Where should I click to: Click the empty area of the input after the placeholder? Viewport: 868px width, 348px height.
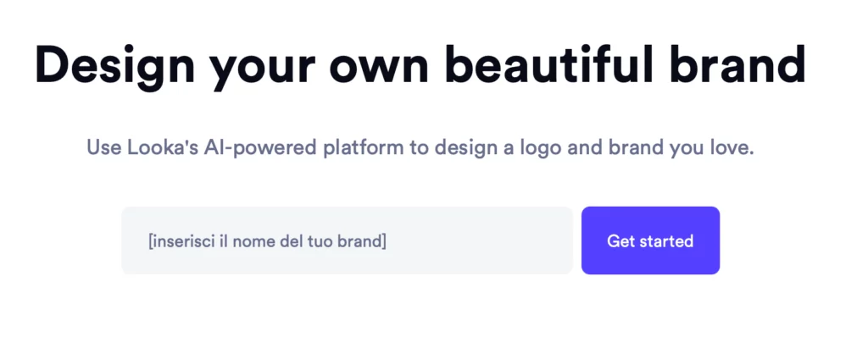point(483,240)
